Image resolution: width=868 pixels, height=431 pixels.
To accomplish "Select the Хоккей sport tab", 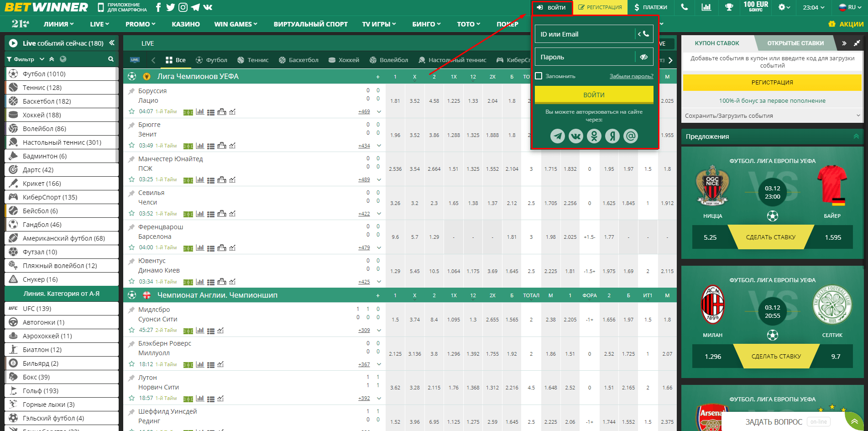I will tap(344, 60).
